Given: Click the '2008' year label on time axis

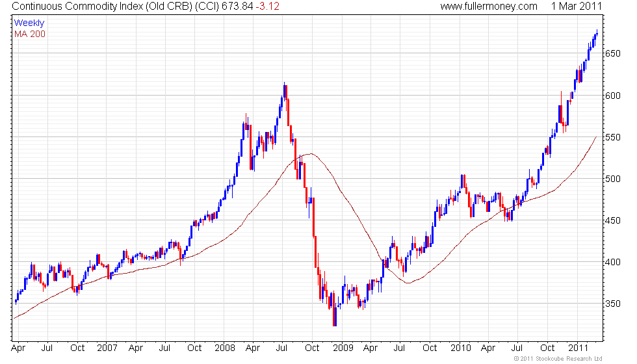Looking at the screenshot, I should coord(225,348).
